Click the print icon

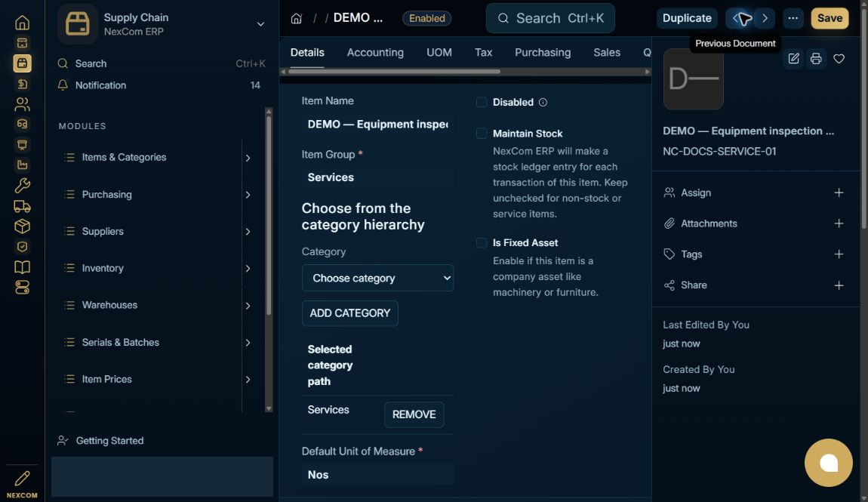pyautogui.click(x=816, y=59)
